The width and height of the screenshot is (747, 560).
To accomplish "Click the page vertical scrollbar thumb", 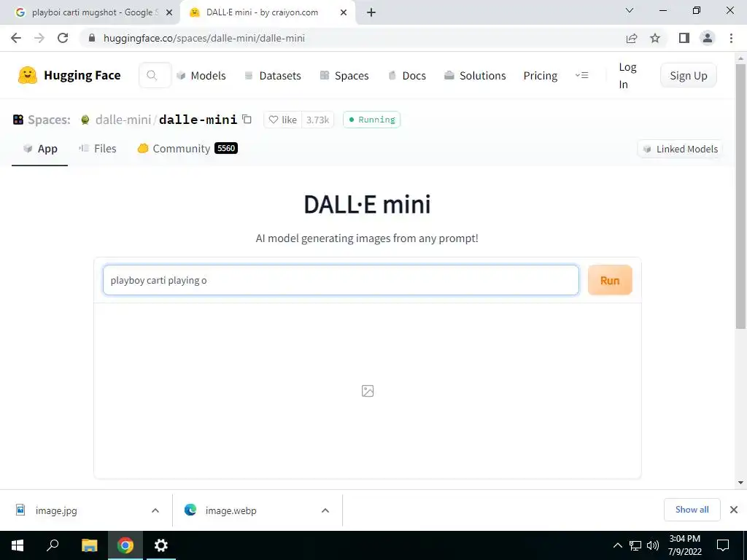I will click(741, 196).
